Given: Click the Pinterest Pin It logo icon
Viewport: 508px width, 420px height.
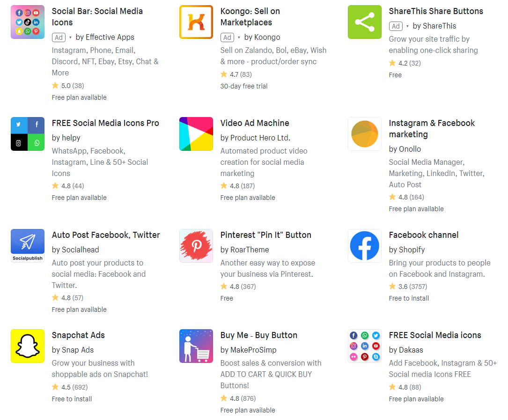Looking at the screenshot, I should [x=196, y=246].
